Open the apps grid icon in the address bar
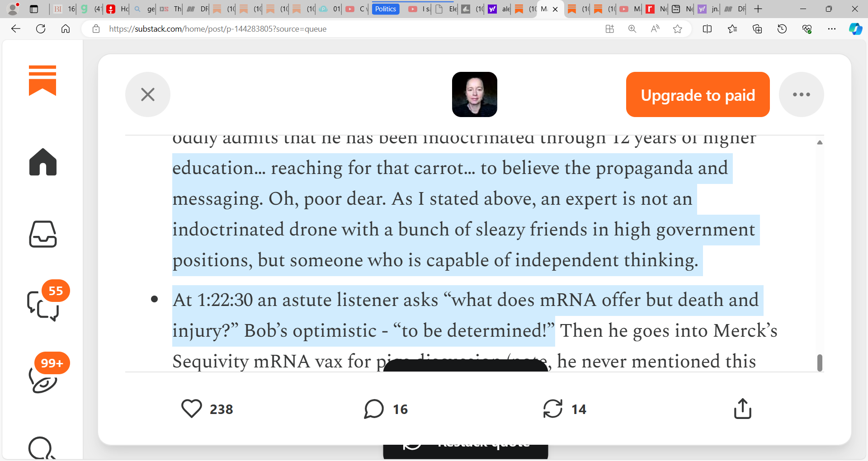This screenshot has height=461, width=868. pos(609,29)
